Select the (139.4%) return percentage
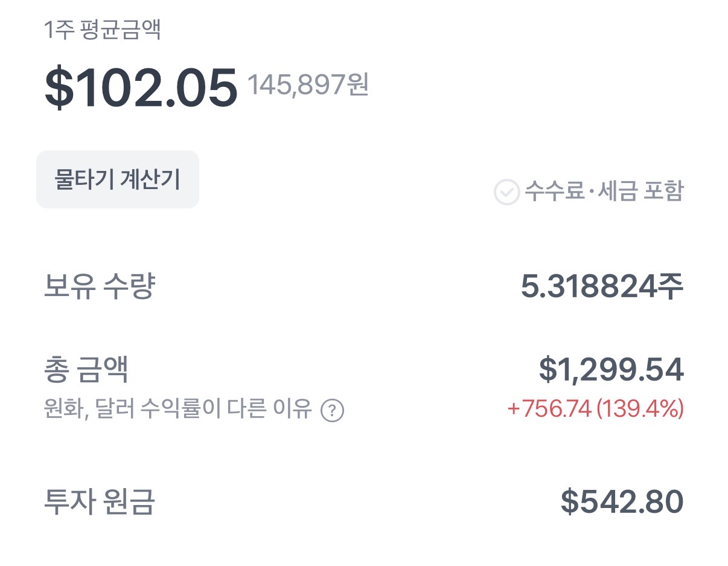Viewport: 728px width, 566px height. [640, 409]
